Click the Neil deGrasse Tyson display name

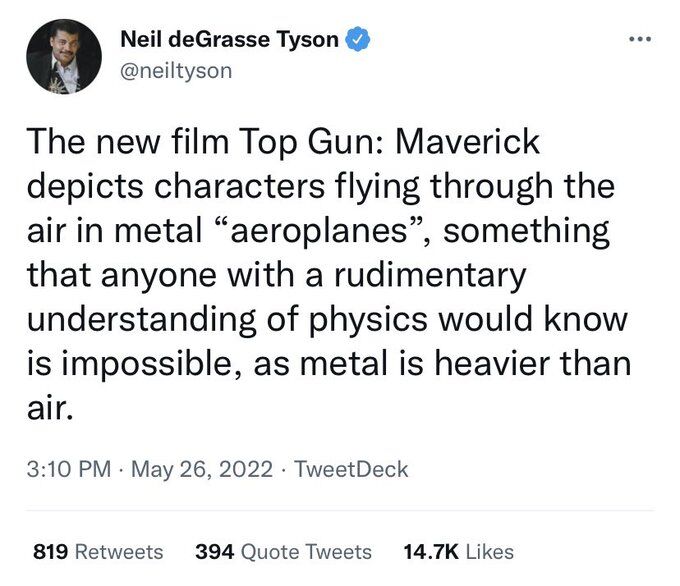(229, 39)
